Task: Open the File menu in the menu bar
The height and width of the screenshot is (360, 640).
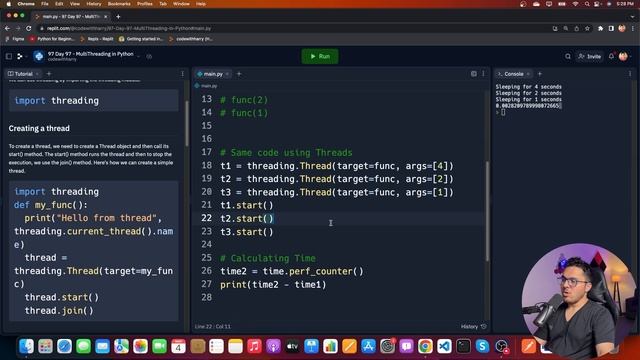Action: pos(45,4)
